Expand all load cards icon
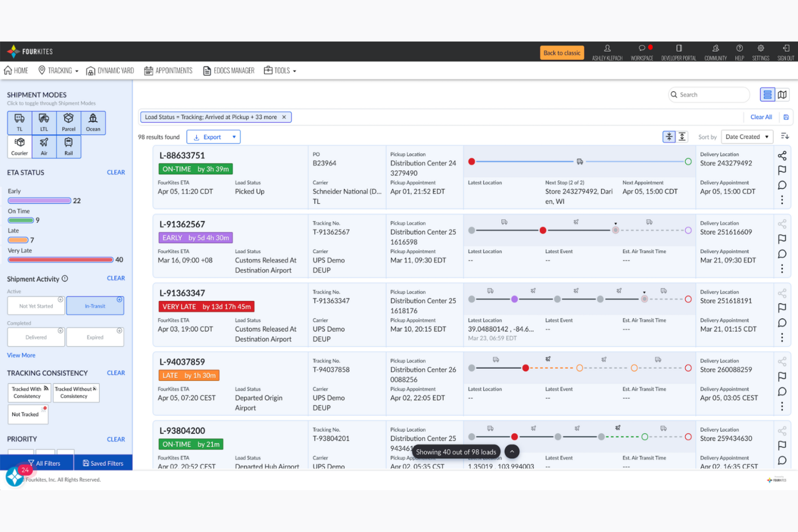The width and height of the screenshot is (798, 532). (x=682, y=137)
